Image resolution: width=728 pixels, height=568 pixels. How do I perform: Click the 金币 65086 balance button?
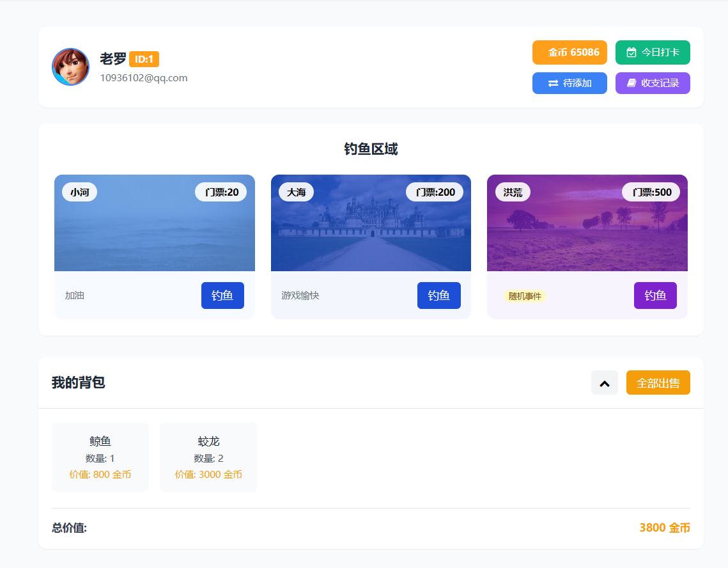(569, 52)
